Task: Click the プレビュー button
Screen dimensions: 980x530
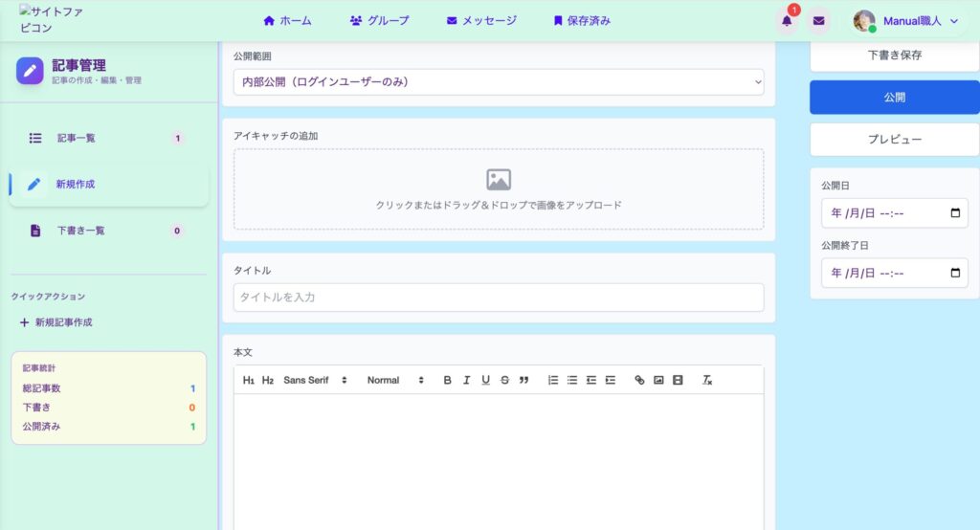Action: click(895, 140)
